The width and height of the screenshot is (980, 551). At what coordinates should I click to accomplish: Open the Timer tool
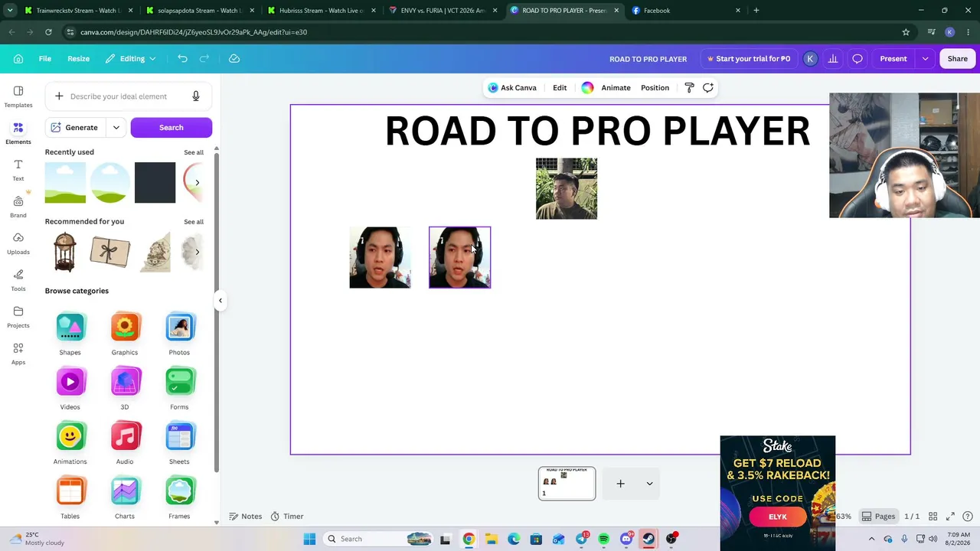tap(287, 517)
